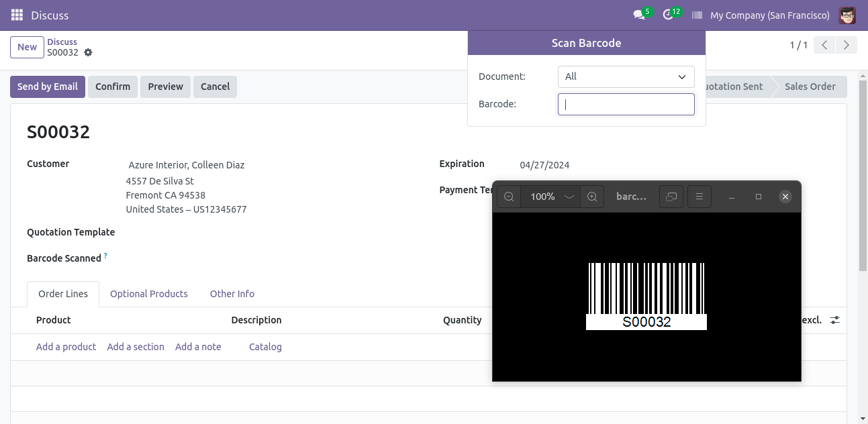Zoom in in the image viewer

(592, 197)
